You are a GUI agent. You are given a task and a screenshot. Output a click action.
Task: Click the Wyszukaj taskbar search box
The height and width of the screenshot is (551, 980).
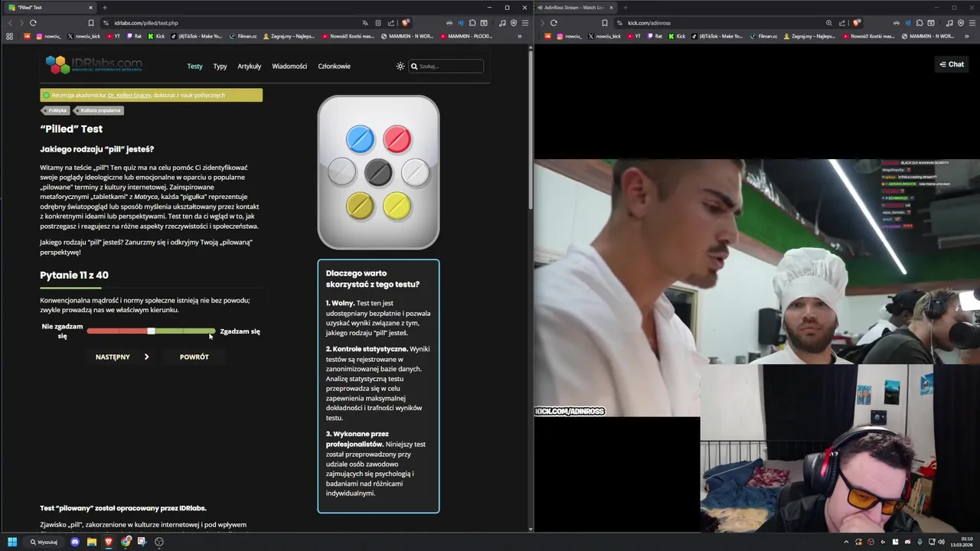[44, 542]
